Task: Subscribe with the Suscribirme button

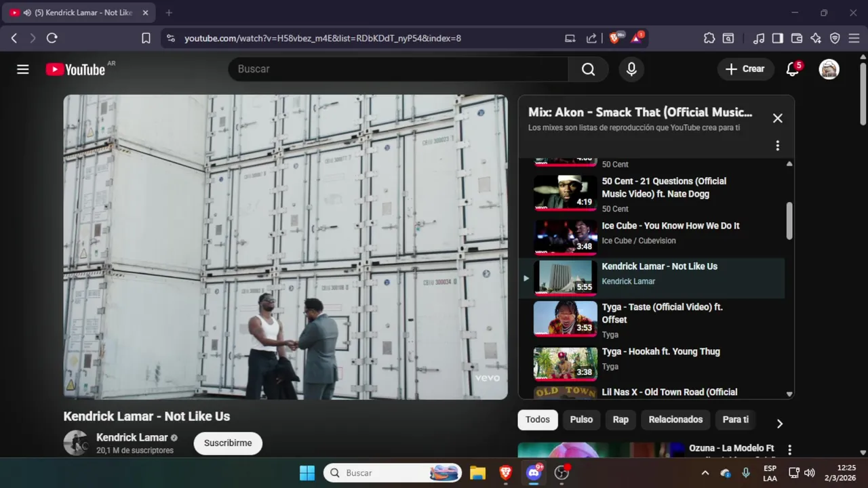Action: [x=228, y=443]
